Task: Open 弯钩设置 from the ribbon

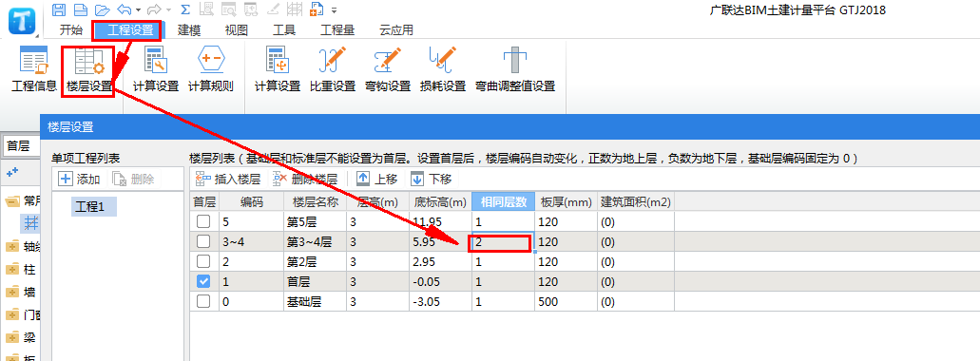Action: click(388, 70)
